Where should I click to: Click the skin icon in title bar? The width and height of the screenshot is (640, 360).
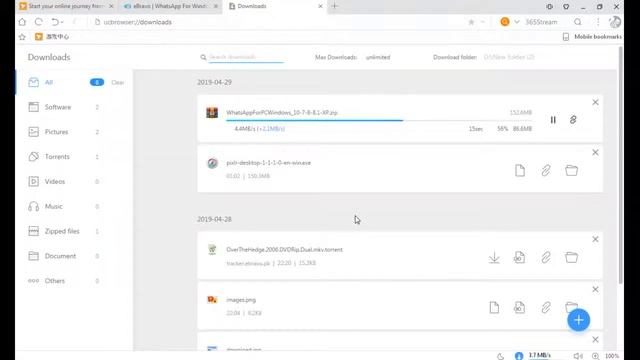[x=549, y=7]
